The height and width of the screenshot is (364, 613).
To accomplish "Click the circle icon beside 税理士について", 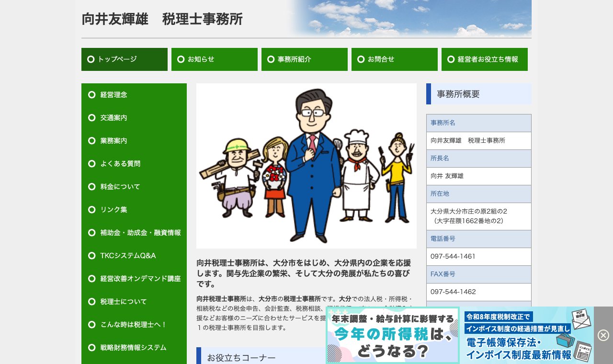I will coord(92,302).
